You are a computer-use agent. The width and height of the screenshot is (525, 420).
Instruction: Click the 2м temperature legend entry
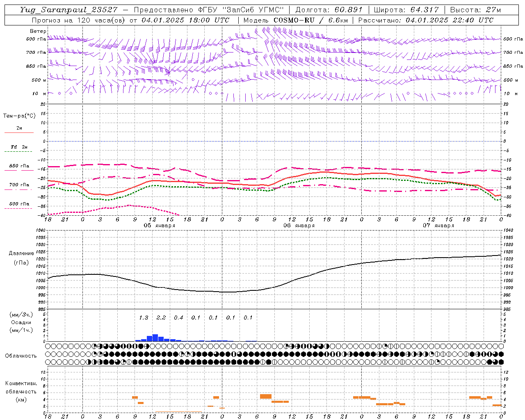pyautogui.click(x=19, y=128)
